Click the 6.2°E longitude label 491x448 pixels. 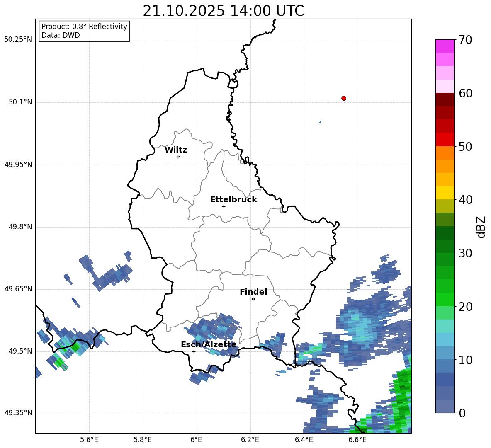coord(250,440)
